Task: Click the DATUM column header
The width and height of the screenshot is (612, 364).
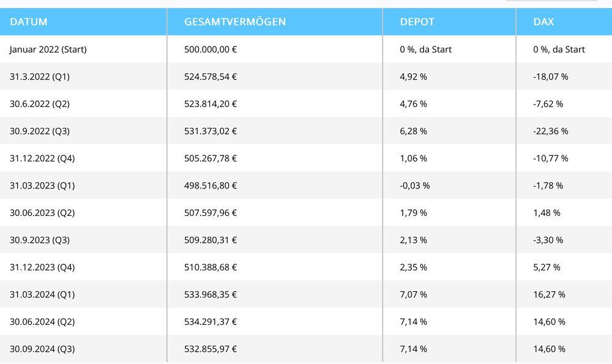Action: coord(29,22)
